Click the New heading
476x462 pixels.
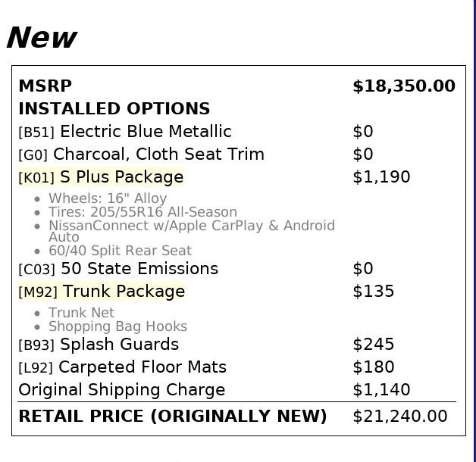pos(42,38)
